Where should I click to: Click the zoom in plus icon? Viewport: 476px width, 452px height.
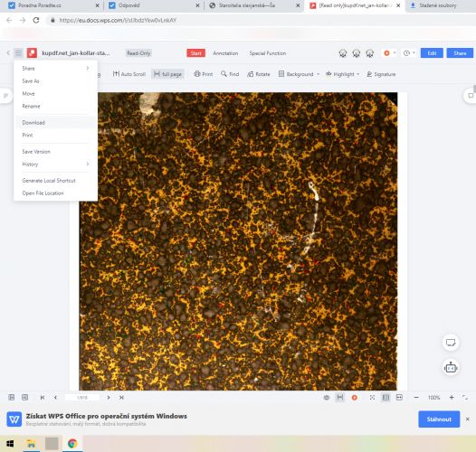(x=452, y=398)
